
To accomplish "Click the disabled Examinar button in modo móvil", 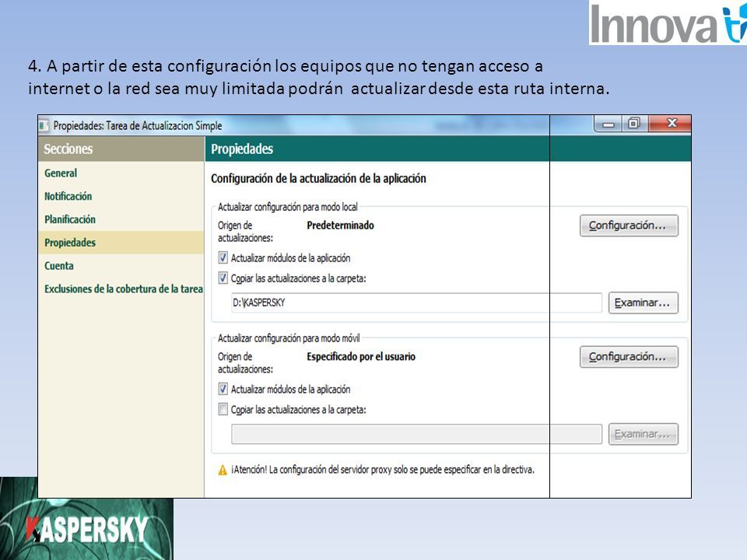I will 644,434.
